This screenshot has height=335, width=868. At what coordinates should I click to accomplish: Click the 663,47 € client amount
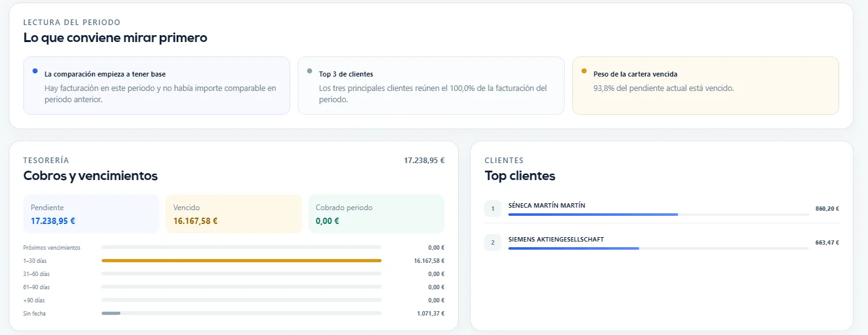(827, 243)
